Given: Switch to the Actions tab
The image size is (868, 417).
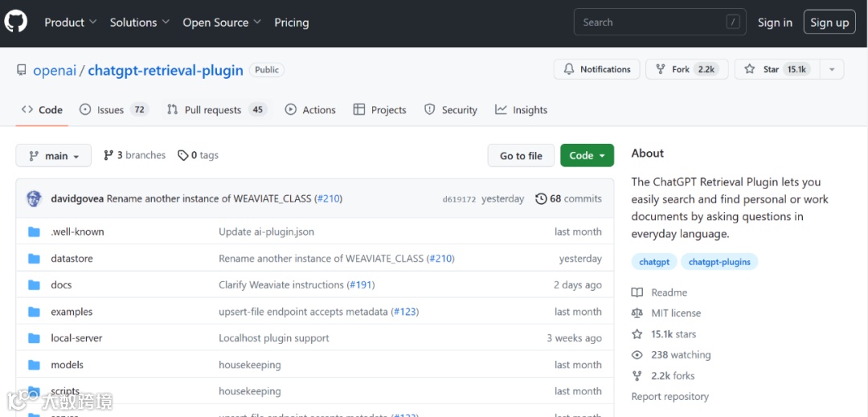Looking at the screenshot, I should click(x=310, y=109).
